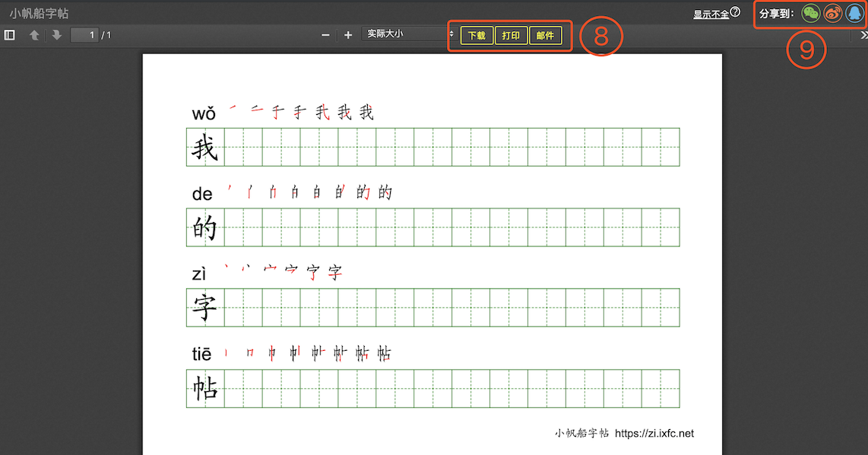Click the question mark help icon
868x455 pixels.
tap(735, 12)
